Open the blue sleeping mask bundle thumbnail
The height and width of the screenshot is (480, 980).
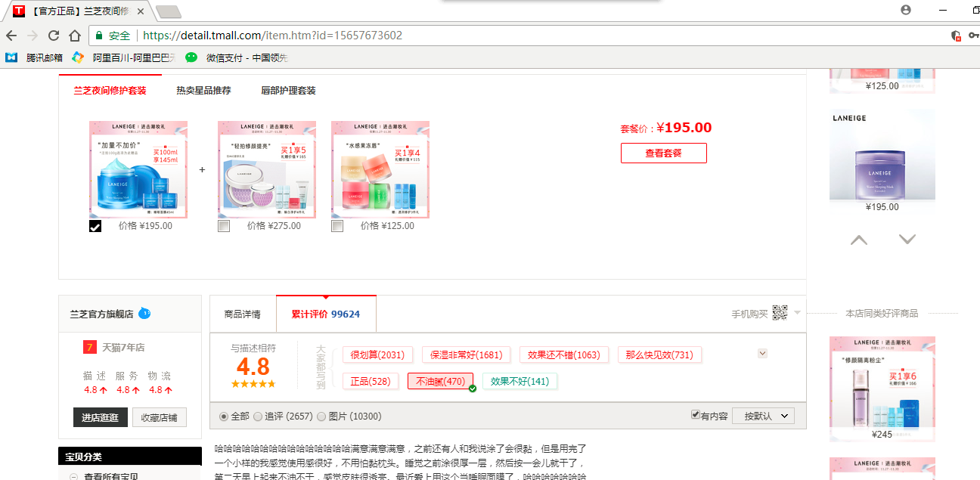pos(138,170)
